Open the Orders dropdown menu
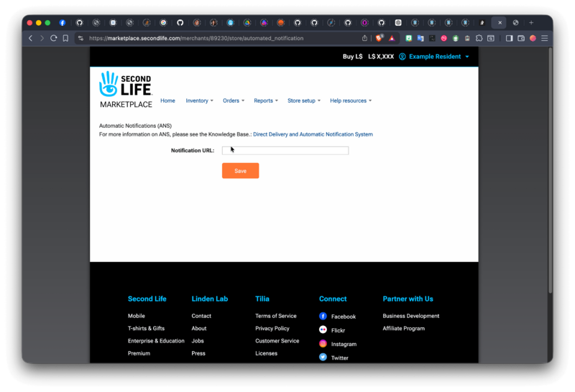Screen dimensions: 575x392 (x=234, y=101)
